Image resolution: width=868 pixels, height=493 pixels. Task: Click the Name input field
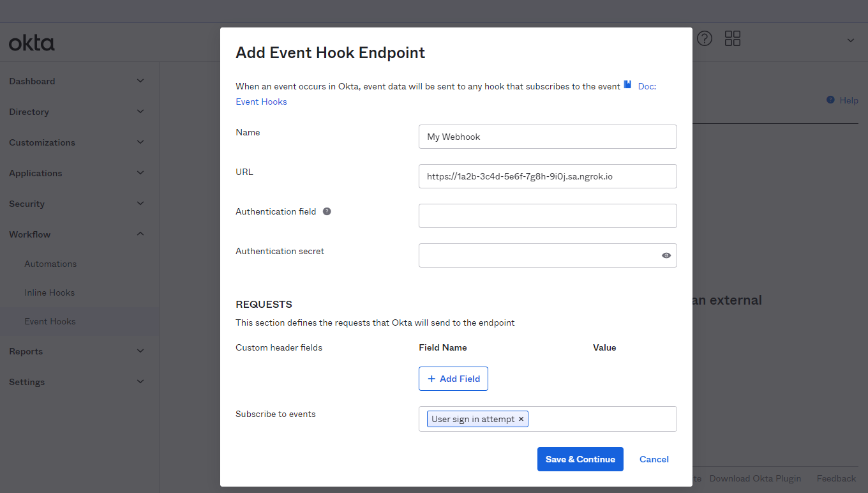(547, 136)
